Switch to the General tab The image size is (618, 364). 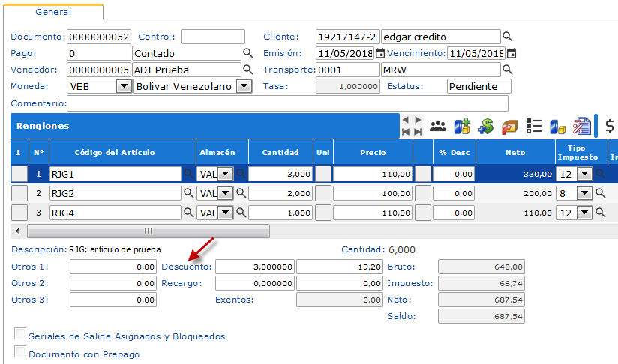[53, 12]
